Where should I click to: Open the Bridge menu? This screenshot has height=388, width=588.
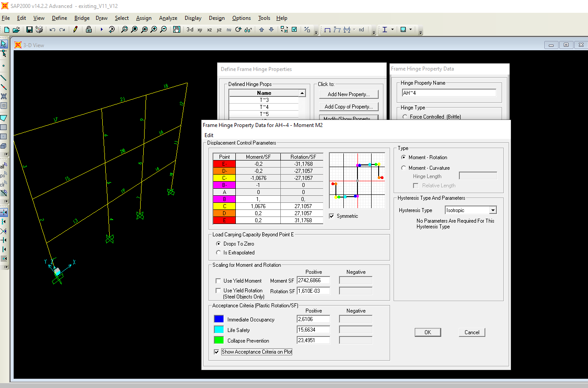(82, 18)
